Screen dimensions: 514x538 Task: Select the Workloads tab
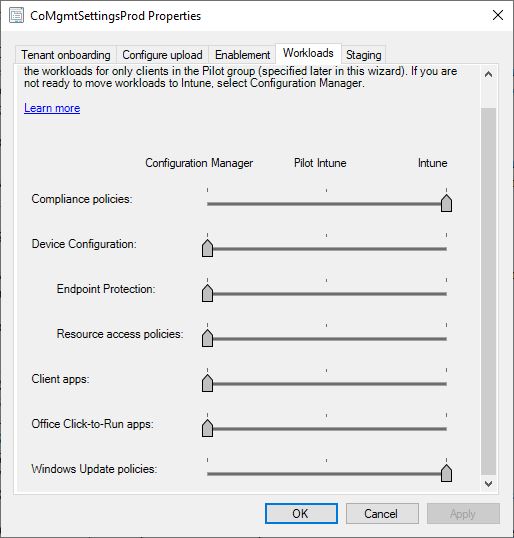coord(308,53)
